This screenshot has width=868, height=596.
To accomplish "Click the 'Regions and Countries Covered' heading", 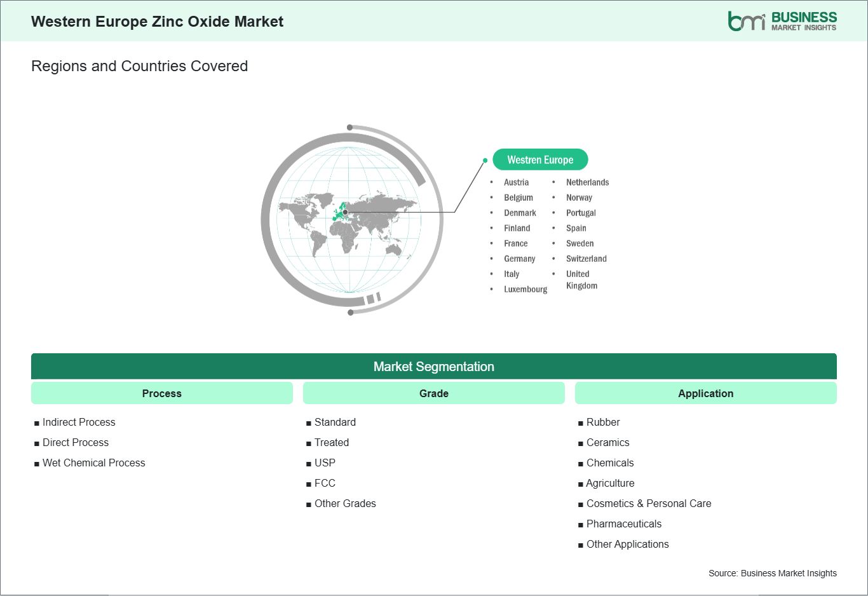I will pyautogui.click(x=139, y=66).
